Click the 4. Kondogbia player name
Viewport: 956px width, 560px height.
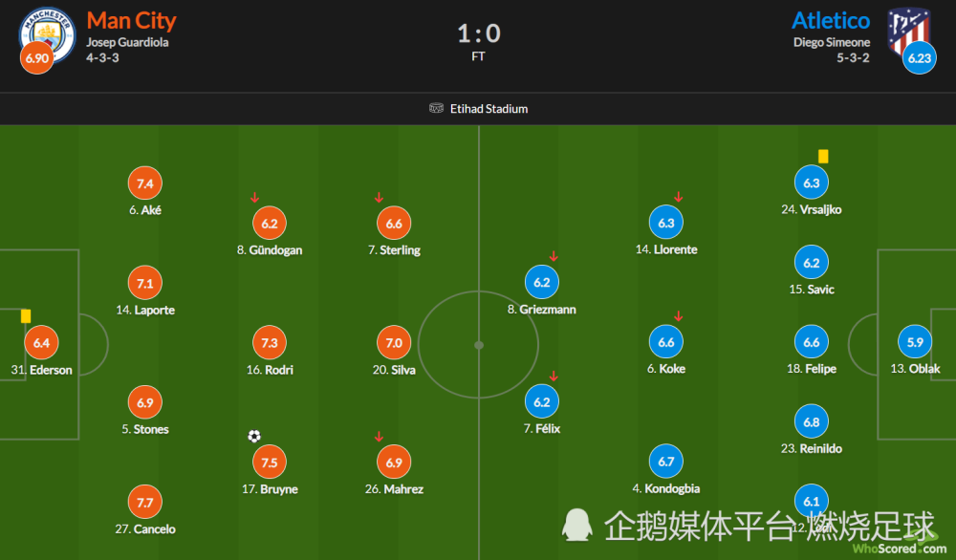665,488
